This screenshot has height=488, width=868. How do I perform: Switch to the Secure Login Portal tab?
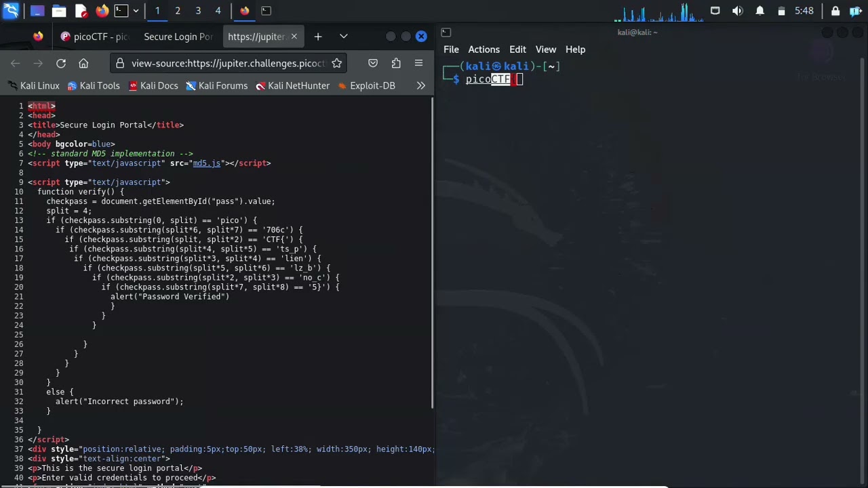[178, 37]
